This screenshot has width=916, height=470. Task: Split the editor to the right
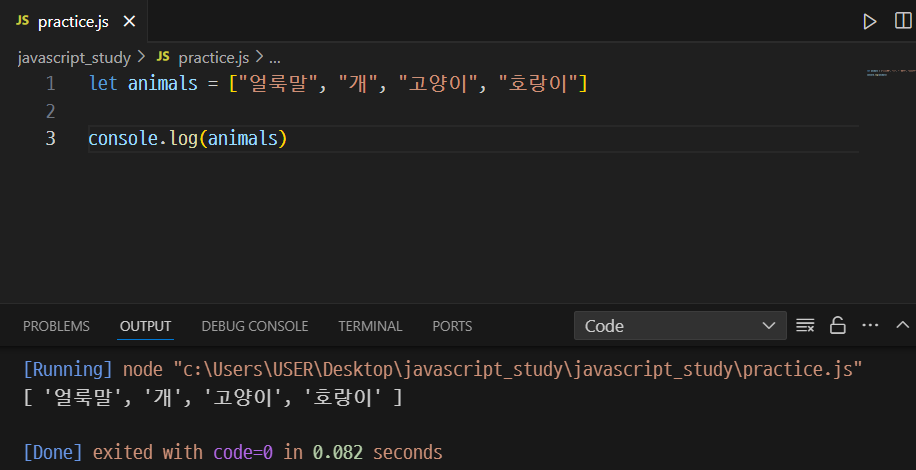pyautogui.click(x=903, y=21)
